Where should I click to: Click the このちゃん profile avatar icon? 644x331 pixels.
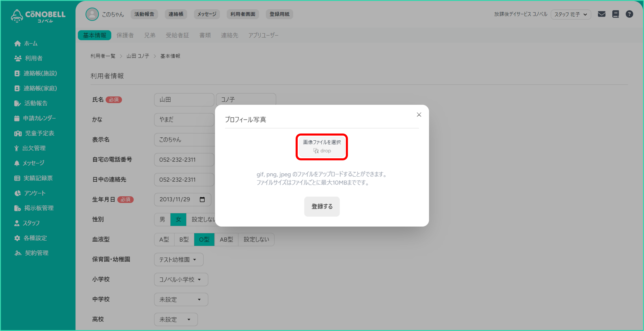(x=92, y=14)
